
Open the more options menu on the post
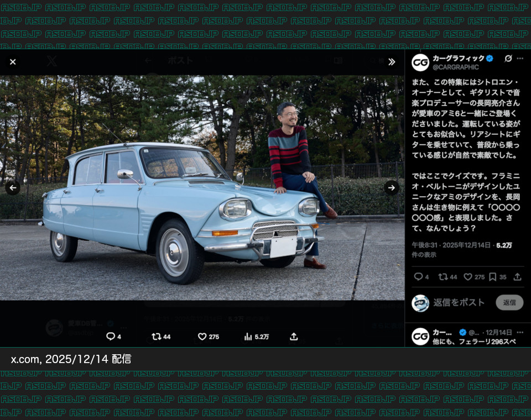[x=519, y=59]
